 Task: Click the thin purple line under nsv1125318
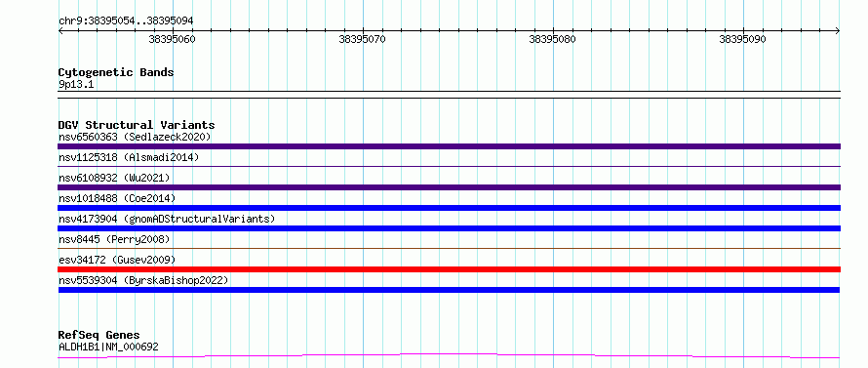click(449, 166)
